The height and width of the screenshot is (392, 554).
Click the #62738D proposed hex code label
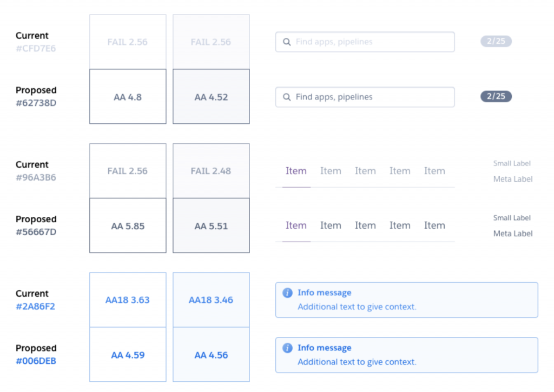tap(36, 103)
